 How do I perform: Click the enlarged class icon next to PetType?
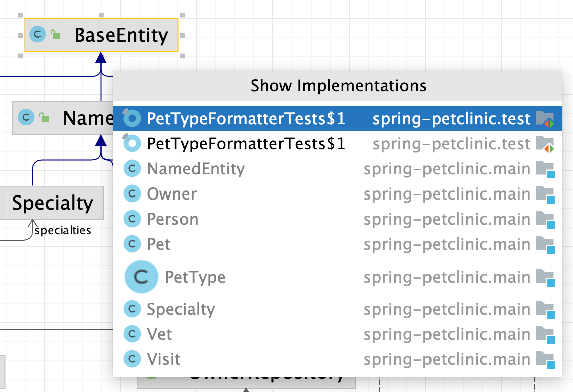click(141, 276)
